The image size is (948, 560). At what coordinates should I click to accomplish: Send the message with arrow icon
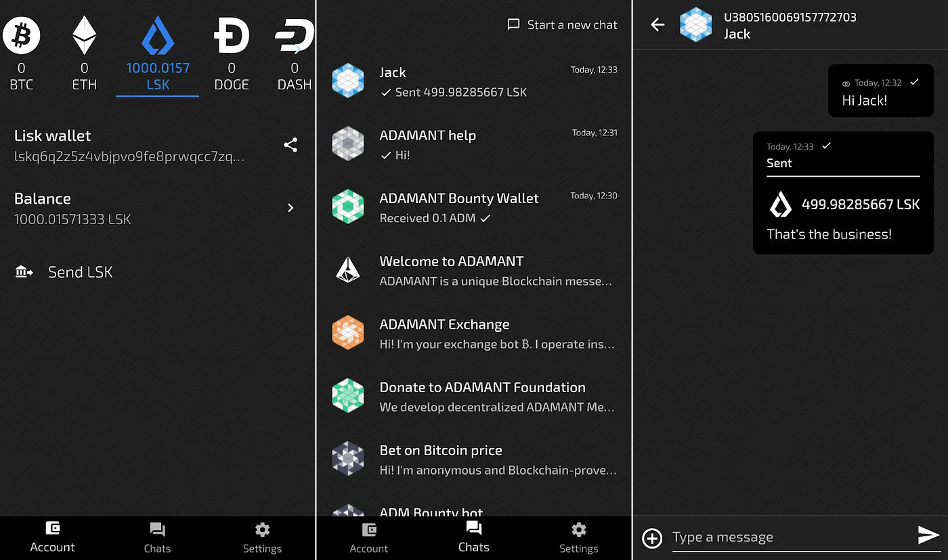(928, 535)
